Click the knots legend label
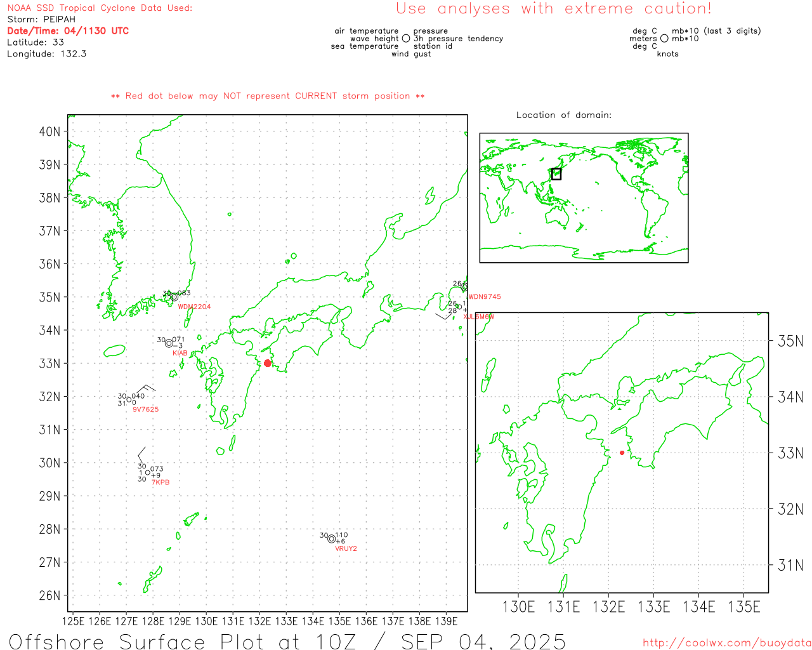Screen dimensions: 812x650 [668, 54]
